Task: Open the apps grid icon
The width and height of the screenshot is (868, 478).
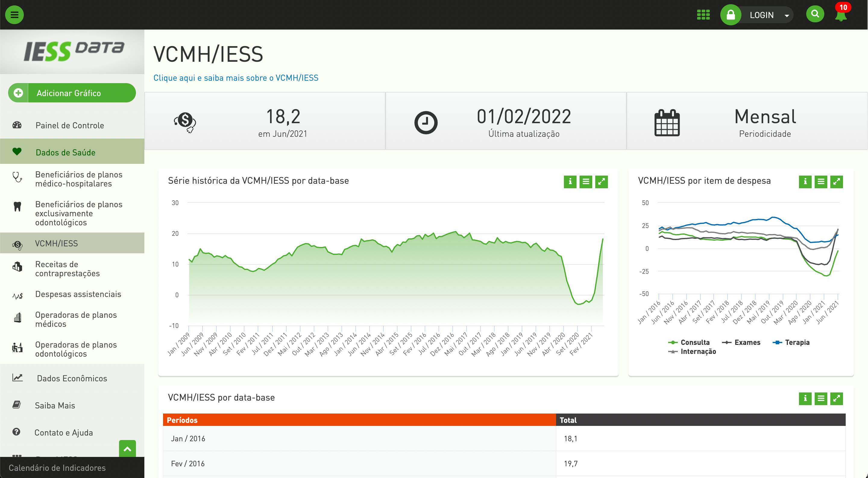Action: point(703,14)
